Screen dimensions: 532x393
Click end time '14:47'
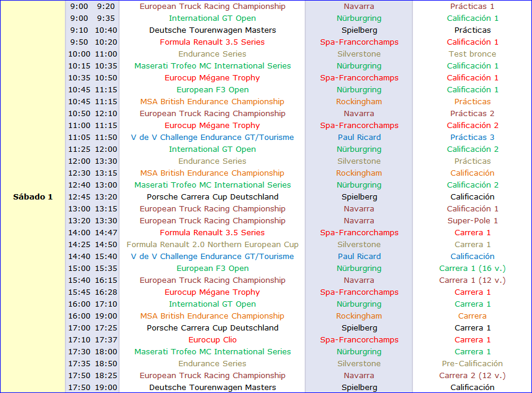pos(106,232)
